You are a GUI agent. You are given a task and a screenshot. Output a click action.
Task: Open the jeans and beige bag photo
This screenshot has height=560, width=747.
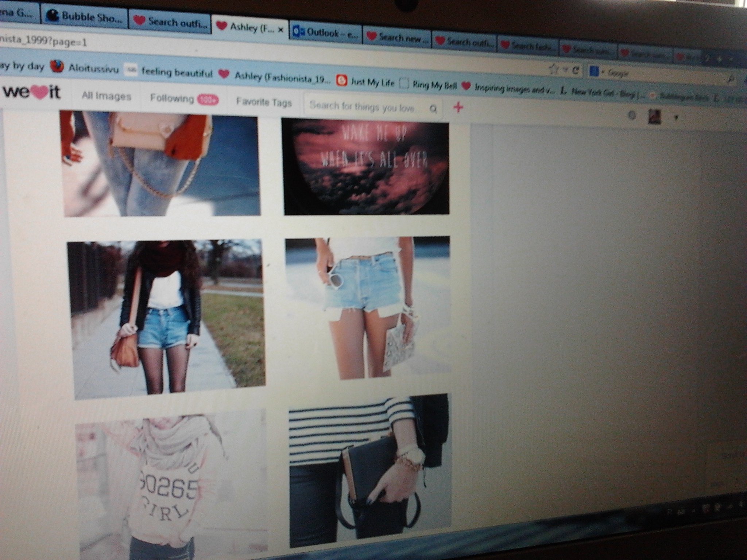pos(160,164)
